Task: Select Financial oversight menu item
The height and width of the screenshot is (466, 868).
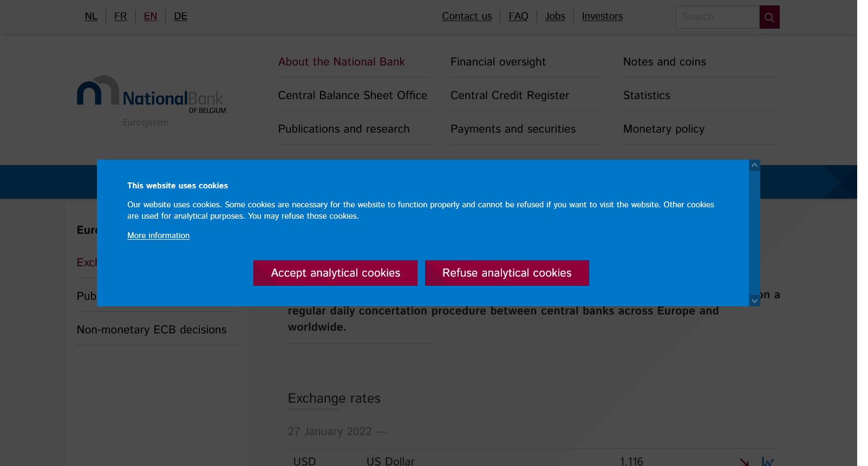Action: (498, 62)
